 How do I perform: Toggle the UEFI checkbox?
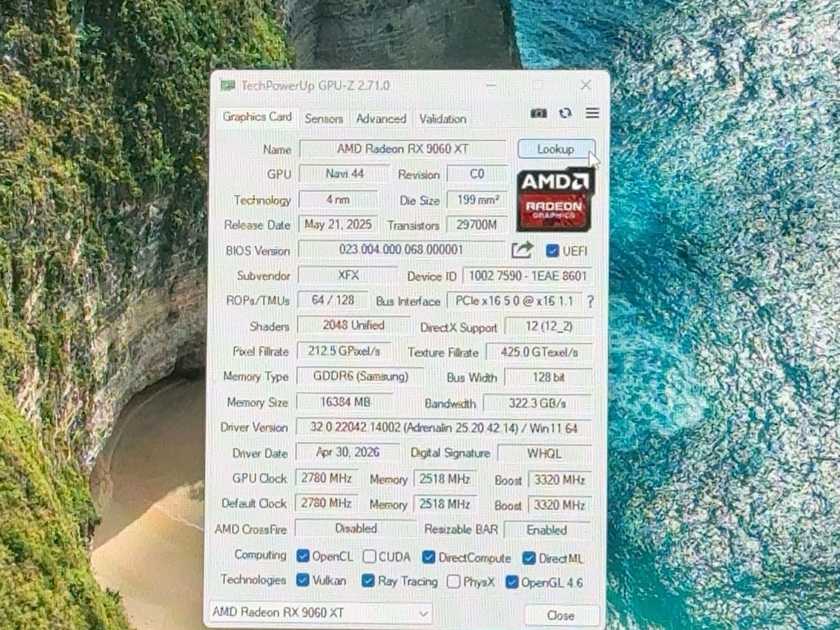tap(552, 251)
